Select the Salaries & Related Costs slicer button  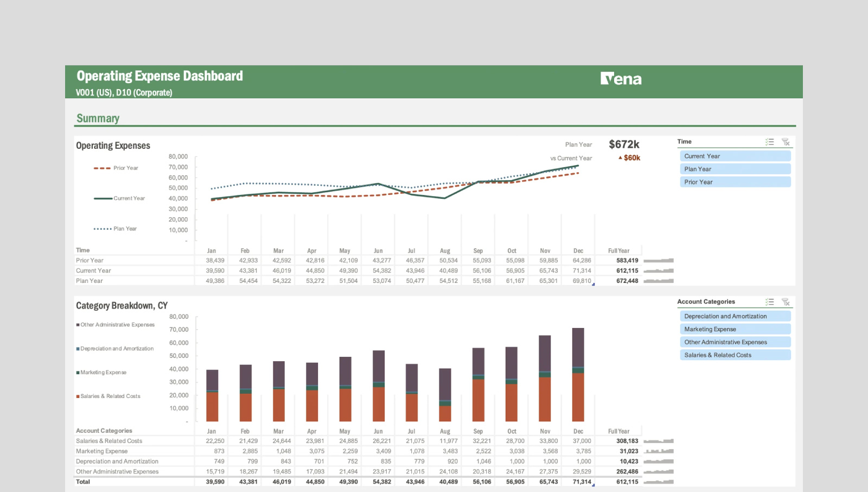[735, 355]
